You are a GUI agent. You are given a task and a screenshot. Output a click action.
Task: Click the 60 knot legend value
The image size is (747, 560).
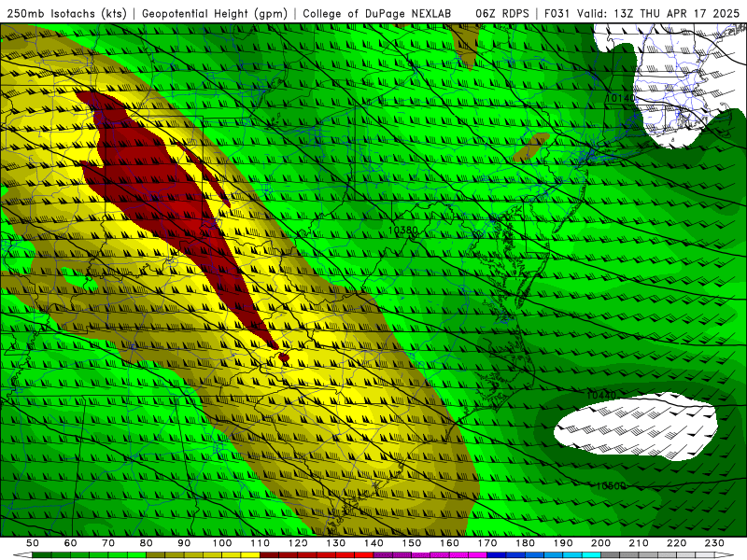[70, 543]
